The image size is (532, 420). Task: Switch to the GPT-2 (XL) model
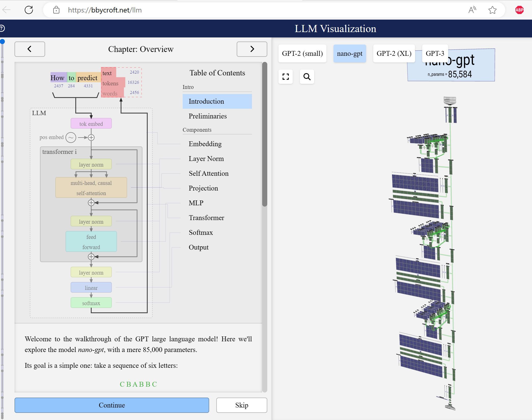[x=394, y=53]
